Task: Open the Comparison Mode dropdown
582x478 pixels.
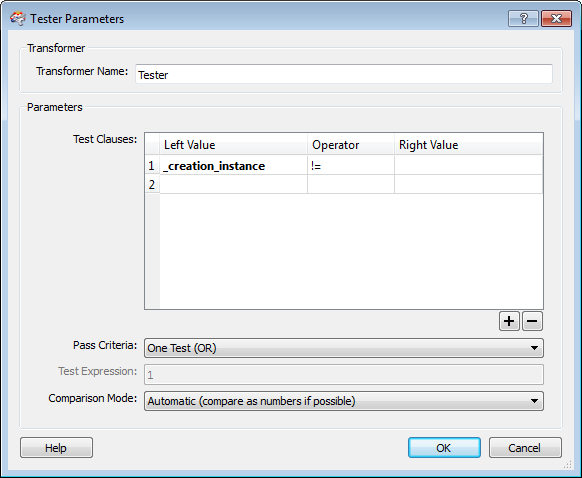Action: (x=344, y=401)
